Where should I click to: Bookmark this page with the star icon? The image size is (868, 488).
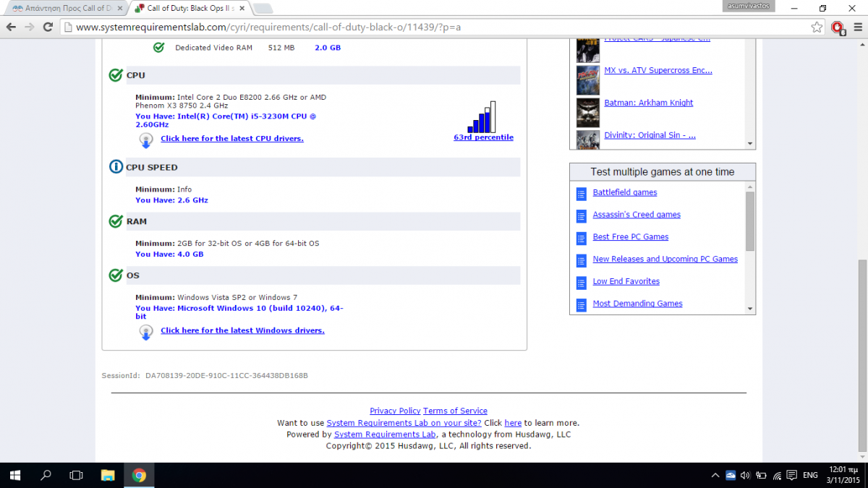817,27
